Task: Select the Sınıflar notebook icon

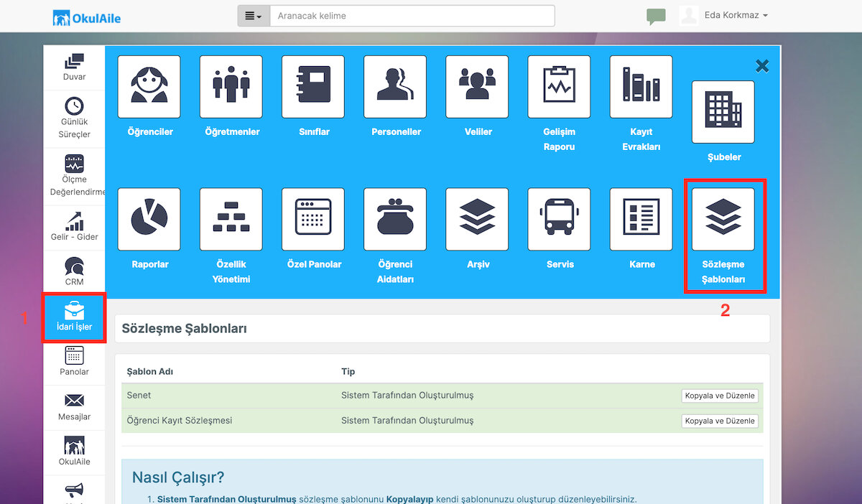Action: 313,87
